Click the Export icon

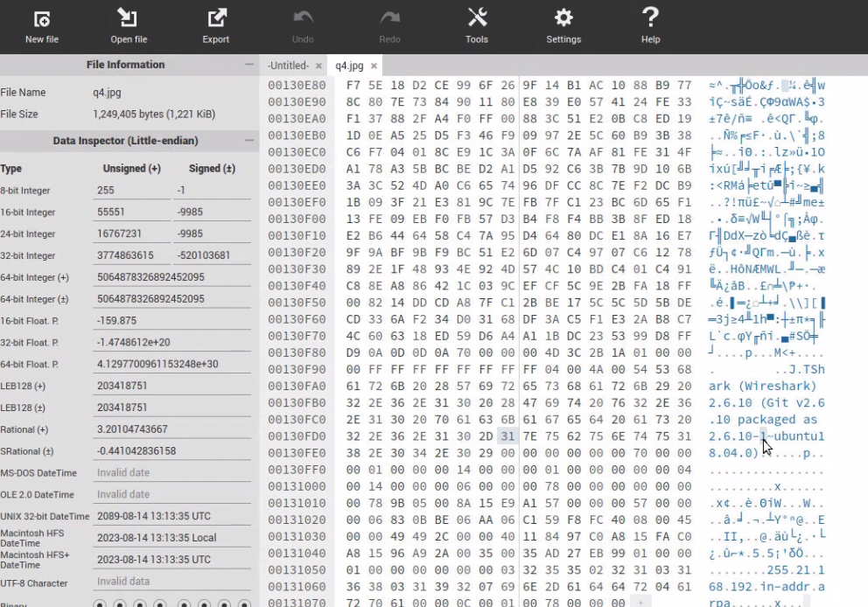point(216,18)
